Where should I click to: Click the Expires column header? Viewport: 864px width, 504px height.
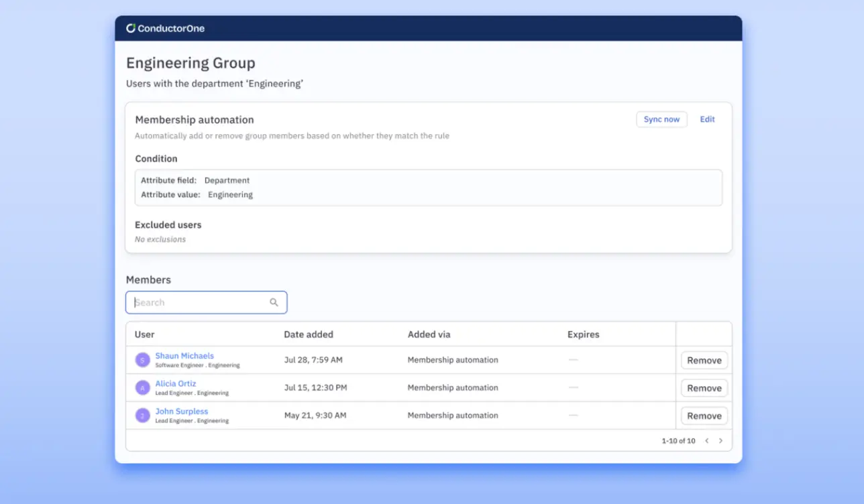pos(583,334)
